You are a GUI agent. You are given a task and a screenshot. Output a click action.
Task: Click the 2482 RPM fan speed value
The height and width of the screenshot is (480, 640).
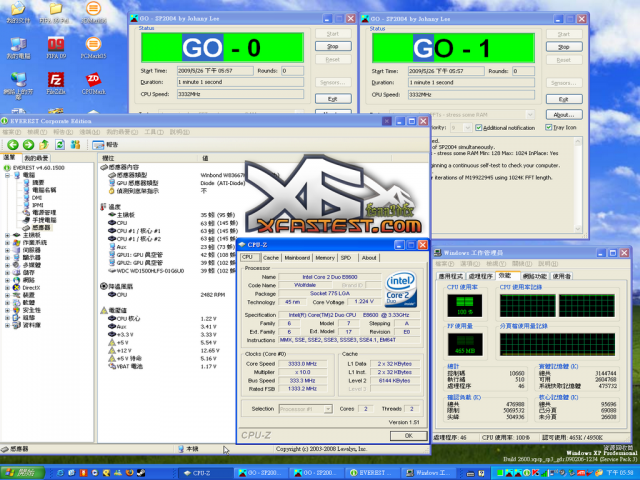click(x=213, y=295)
